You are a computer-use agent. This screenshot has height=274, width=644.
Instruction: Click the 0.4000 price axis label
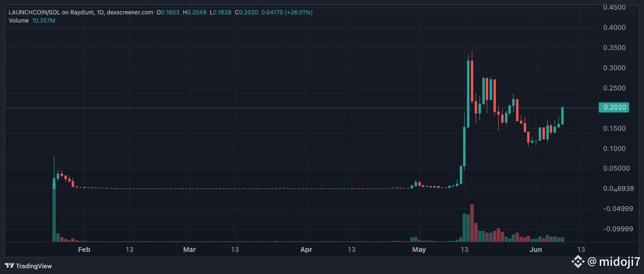coord(614,27)
